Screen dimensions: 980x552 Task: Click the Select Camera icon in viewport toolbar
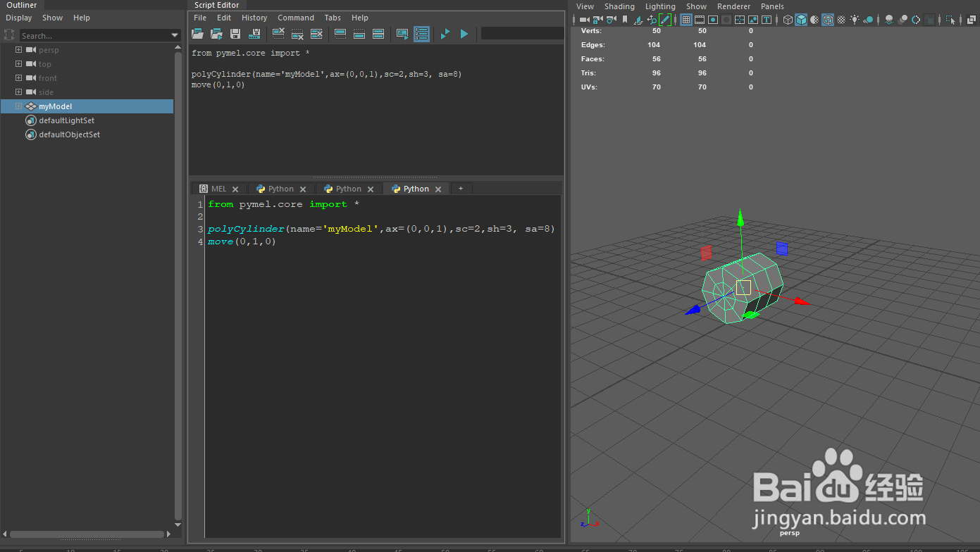pyautogui.click(x=584, y=20)
